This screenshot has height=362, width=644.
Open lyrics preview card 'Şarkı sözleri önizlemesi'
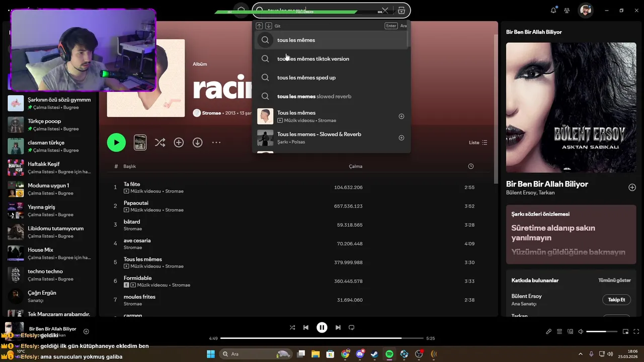click(571, 235)
